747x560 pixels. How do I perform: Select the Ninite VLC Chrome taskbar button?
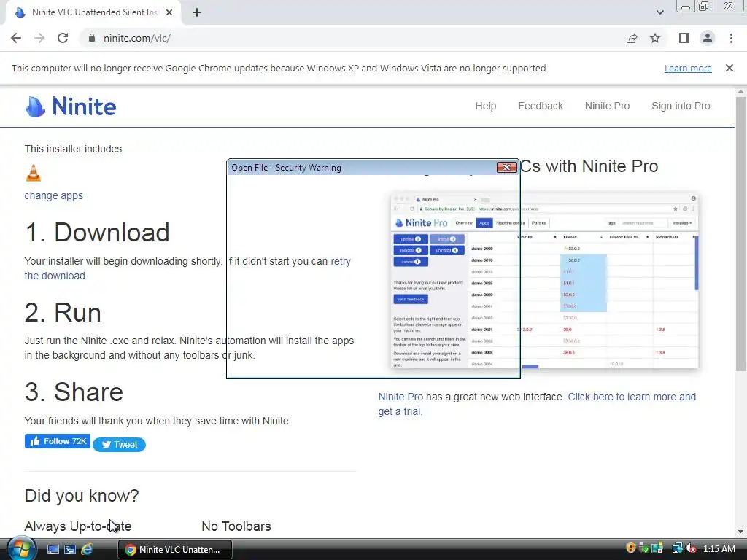(x=175, y=550)
